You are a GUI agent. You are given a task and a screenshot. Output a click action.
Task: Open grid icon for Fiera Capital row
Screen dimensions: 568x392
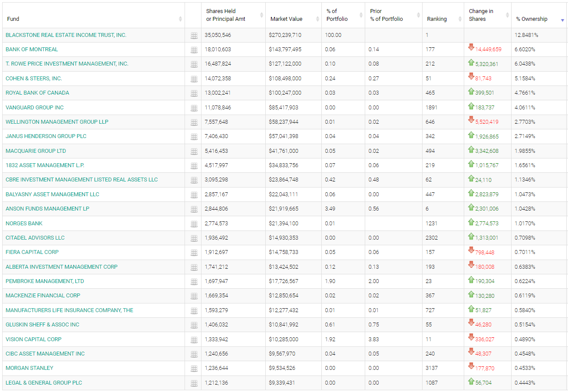pyautogui.click(x=194, y=253)
